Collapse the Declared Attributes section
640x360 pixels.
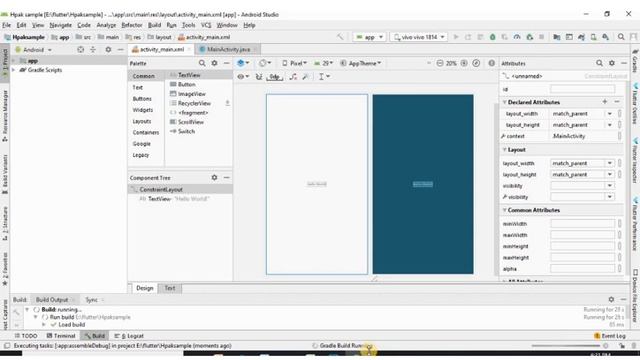tap(504, 102)
